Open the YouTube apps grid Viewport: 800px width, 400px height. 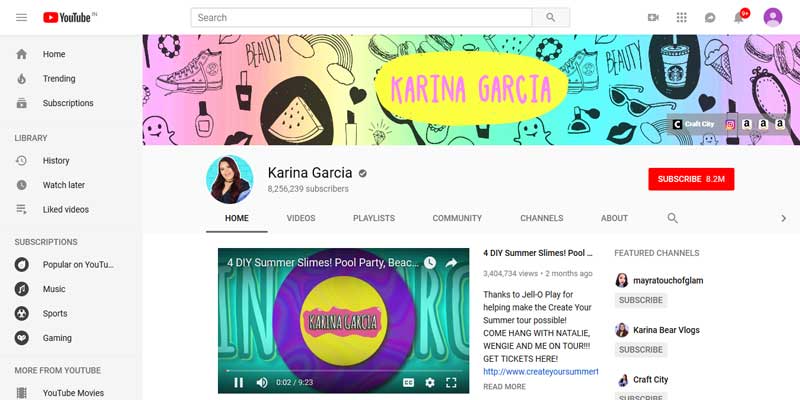click(681, 17)
